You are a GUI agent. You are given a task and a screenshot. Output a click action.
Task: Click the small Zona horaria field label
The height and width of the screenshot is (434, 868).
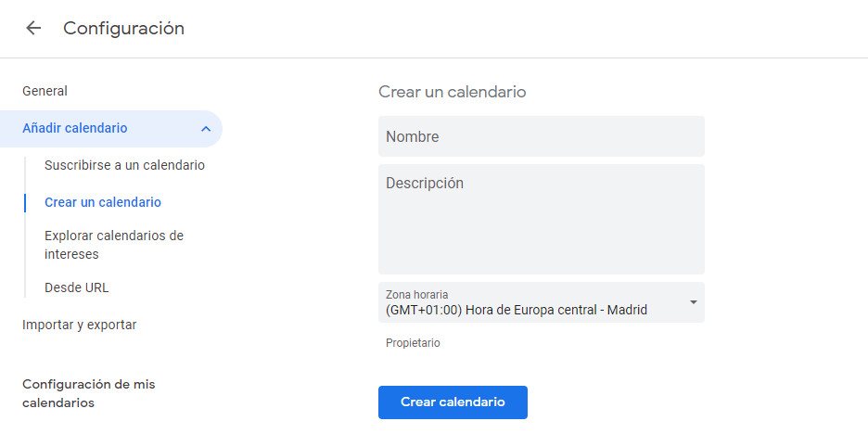(x=416, y=295)
